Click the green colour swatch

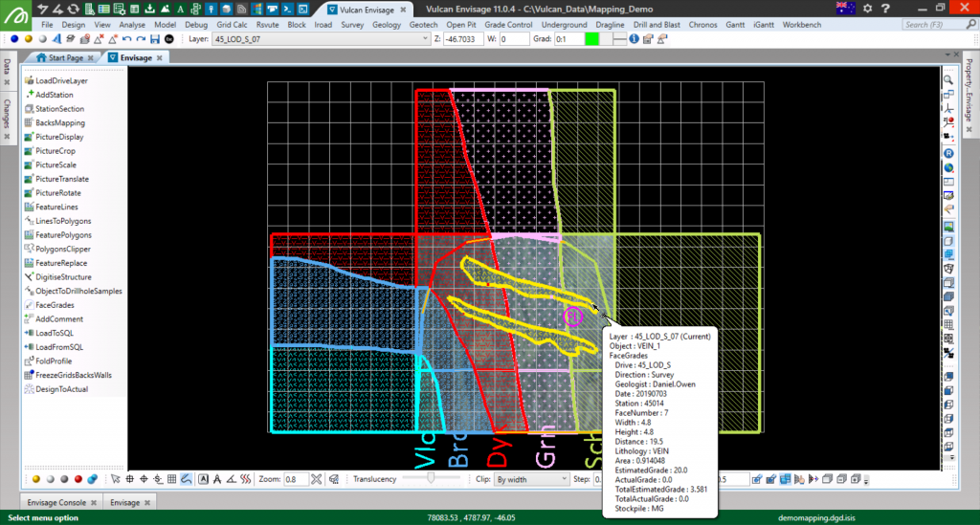point(591,38)
